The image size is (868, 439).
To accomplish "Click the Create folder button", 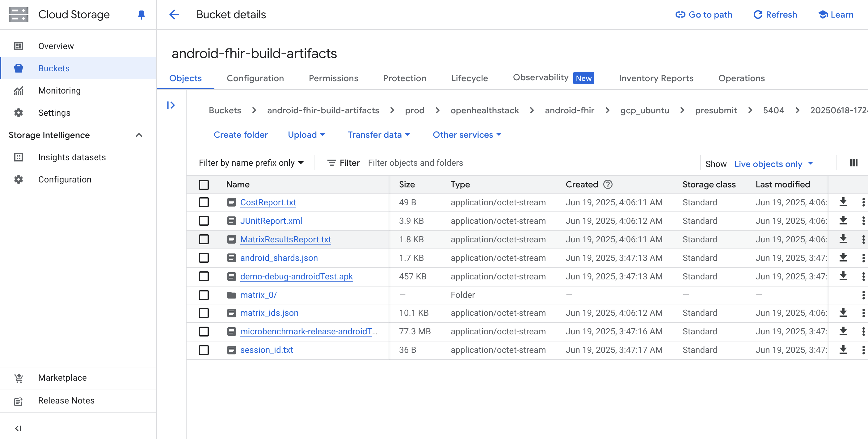I will (x=241, y=135).
